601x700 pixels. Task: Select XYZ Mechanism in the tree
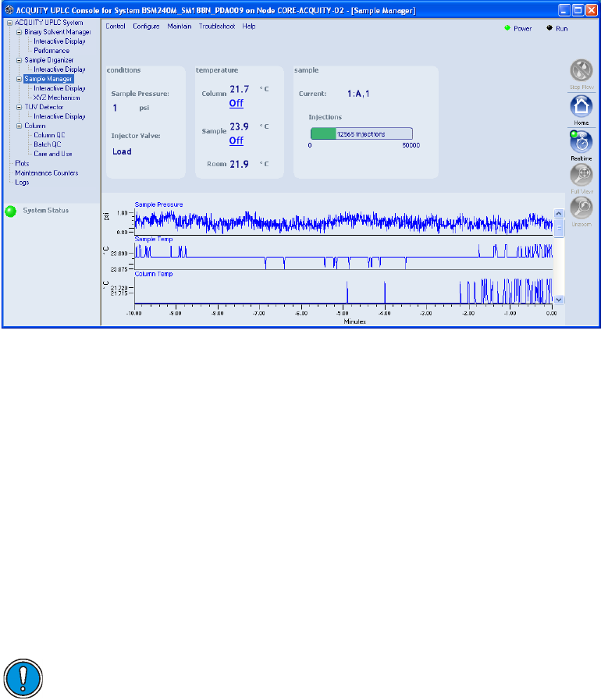[x=57, y=98]
